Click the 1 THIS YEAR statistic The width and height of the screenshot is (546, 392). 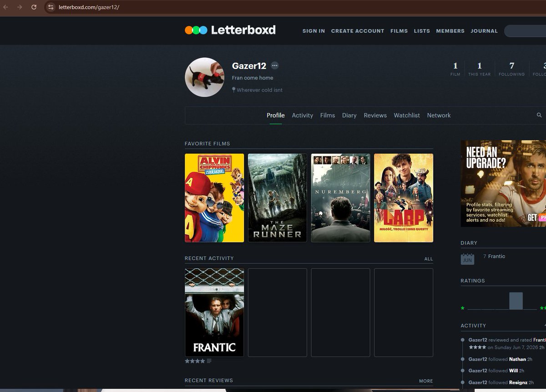[480, 69]
